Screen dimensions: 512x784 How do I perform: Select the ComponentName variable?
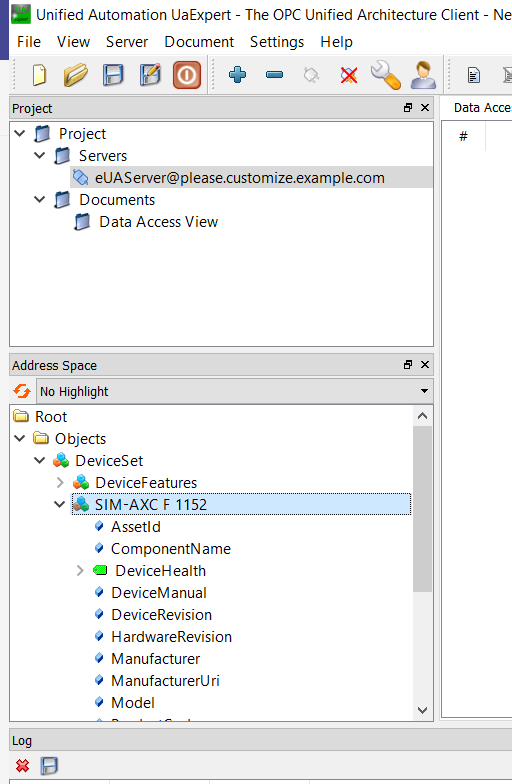[x=170, y=548]
